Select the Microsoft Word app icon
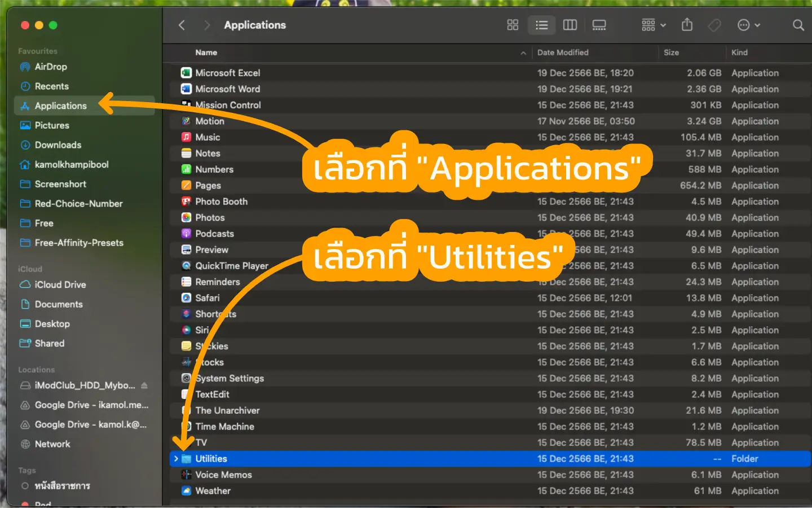This screenshot has width=812, height=508. [x=186, y=89]
